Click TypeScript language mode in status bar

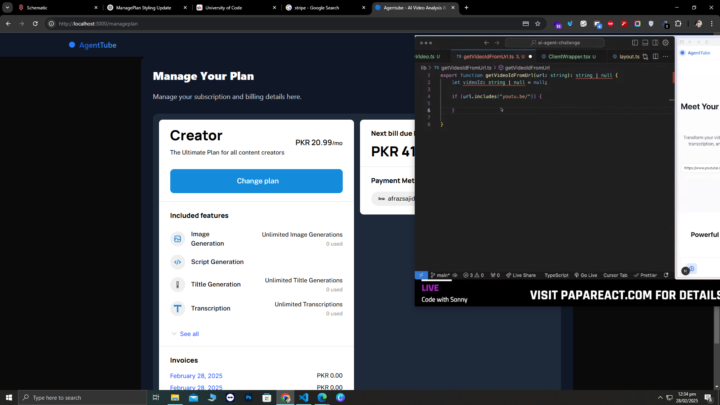[556, 275]
